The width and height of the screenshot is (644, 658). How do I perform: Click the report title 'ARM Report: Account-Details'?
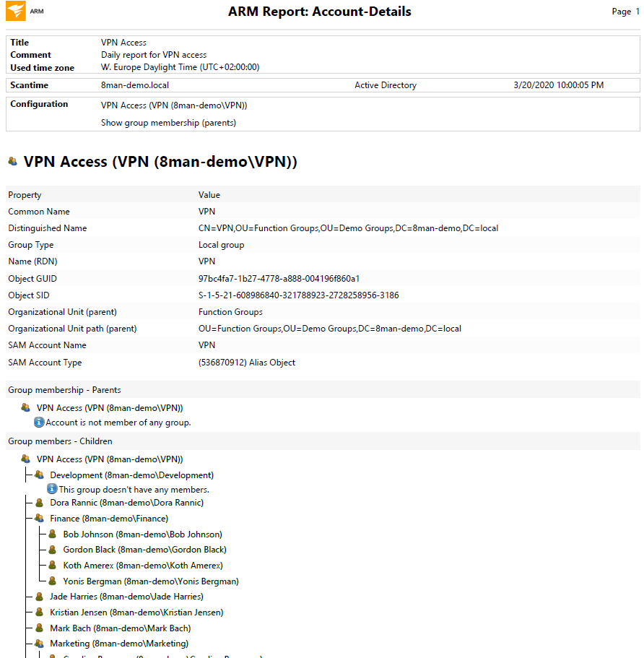[x=320, y=12]
